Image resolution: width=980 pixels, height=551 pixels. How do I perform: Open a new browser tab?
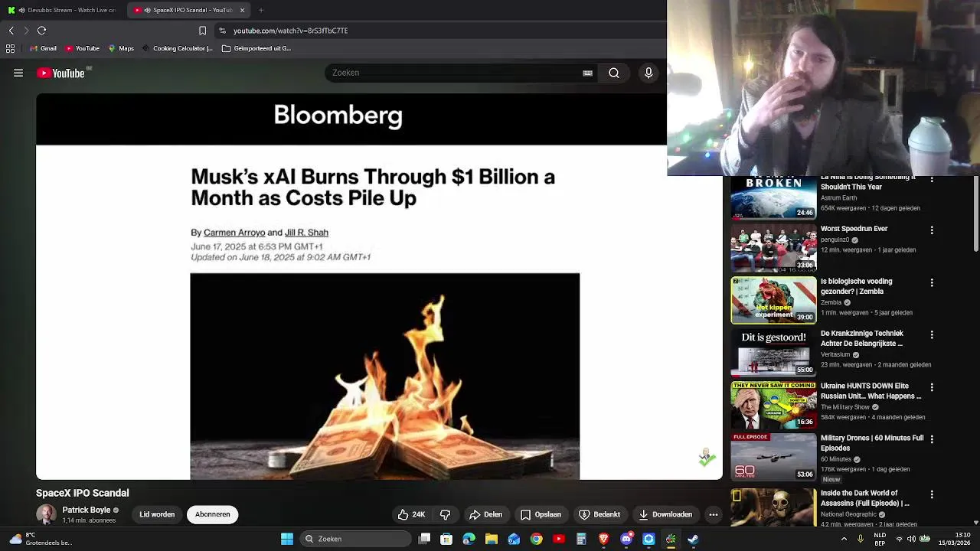click(x=261, y=10)
